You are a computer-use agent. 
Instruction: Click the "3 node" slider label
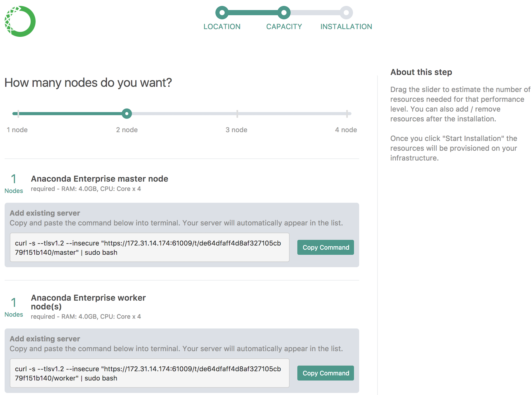pos(236,130)
